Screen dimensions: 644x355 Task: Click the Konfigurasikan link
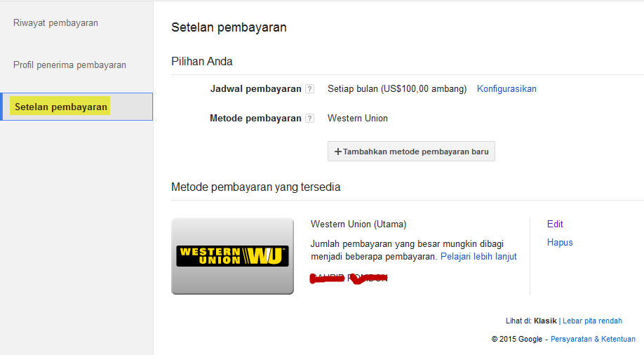(x=507, y=88)
